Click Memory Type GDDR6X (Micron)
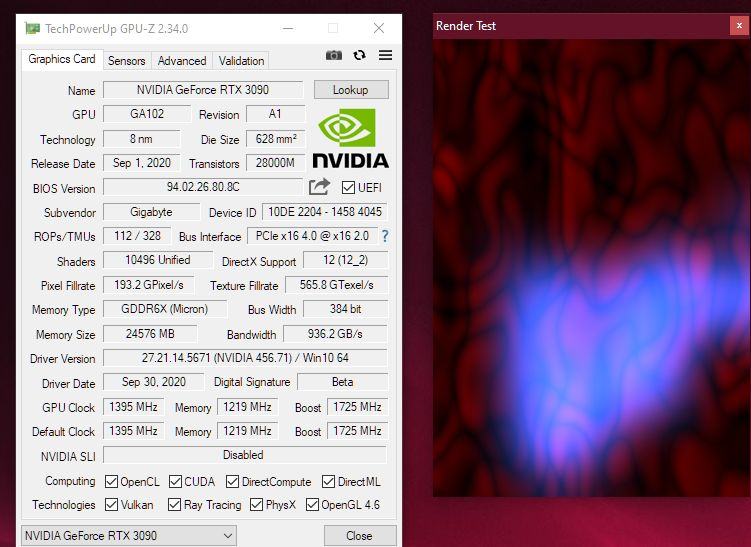Viewport: 751px width, 547px height. click(x=165, y=309)
